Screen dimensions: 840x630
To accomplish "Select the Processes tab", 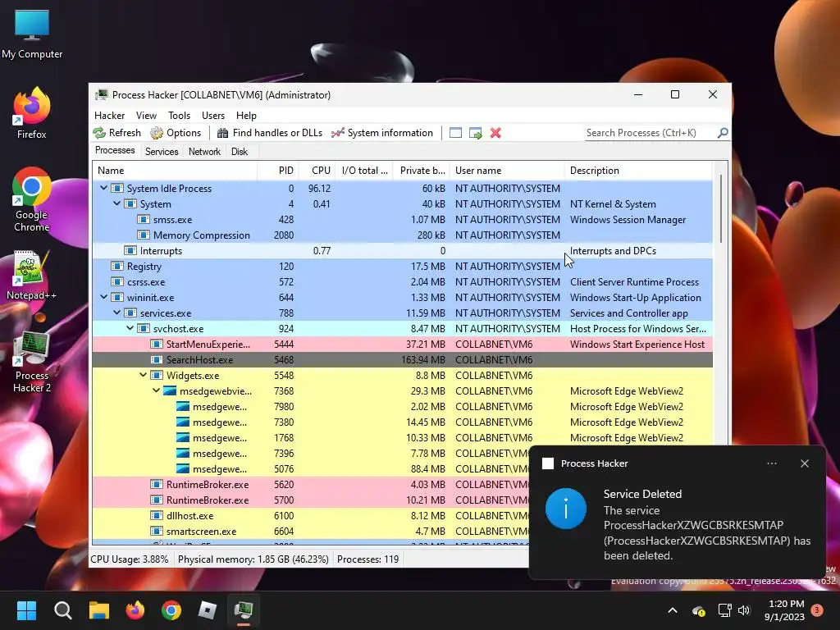I will coord(115,151).
